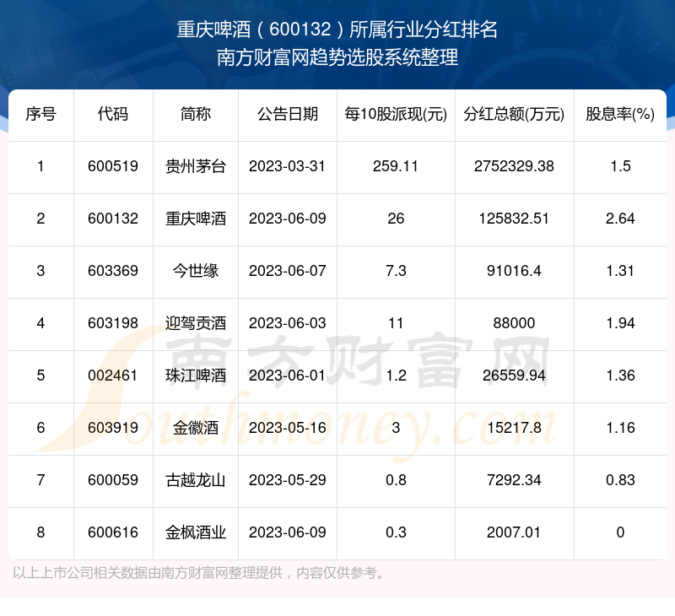Click the date 2023-06-03
Screen dimensions: 675x616
tap(287, 323)
